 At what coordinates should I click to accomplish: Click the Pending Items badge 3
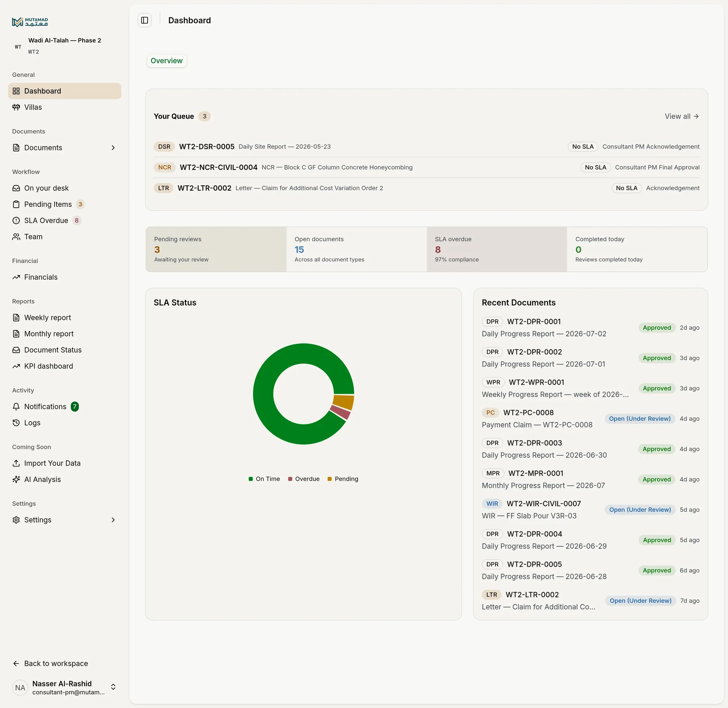(x=80, y=204)
